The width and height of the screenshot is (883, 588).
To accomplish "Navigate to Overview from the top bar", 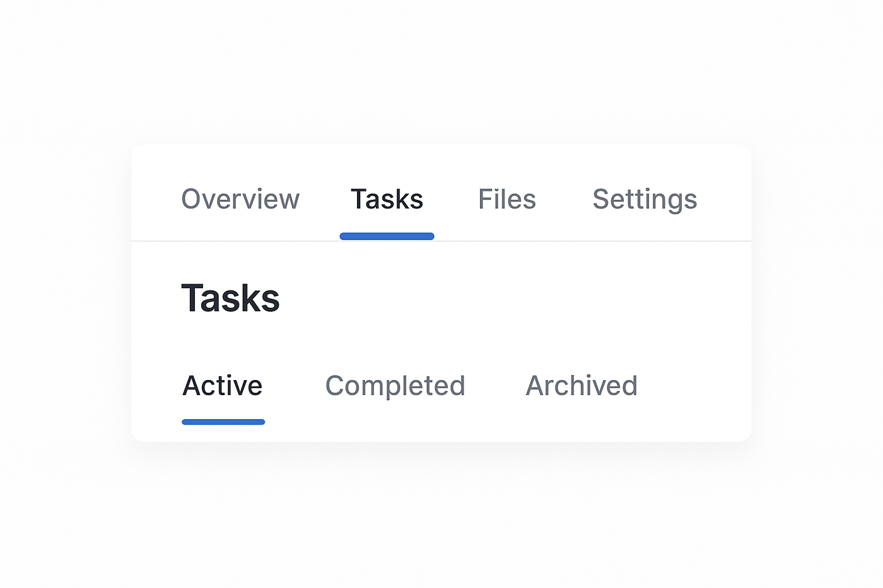I will point(240,200).
